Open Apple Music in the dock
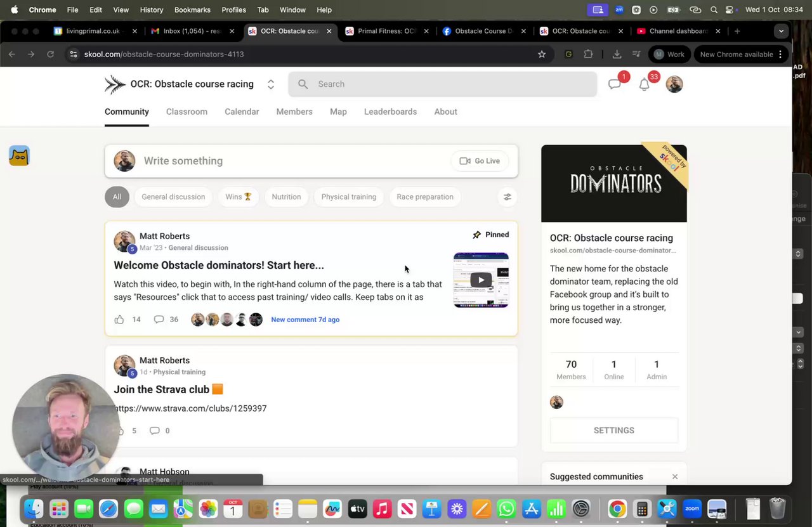The image size is (812, 527). click(x=382, y=509)
